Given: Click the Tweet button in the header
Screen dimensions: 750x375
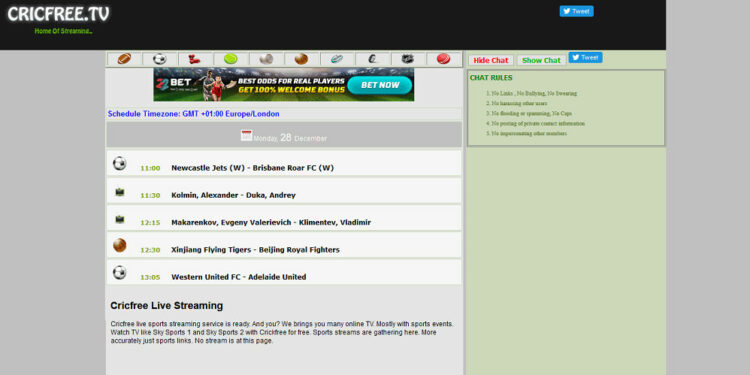Looking at the screenshot, I should pos(576,11).
